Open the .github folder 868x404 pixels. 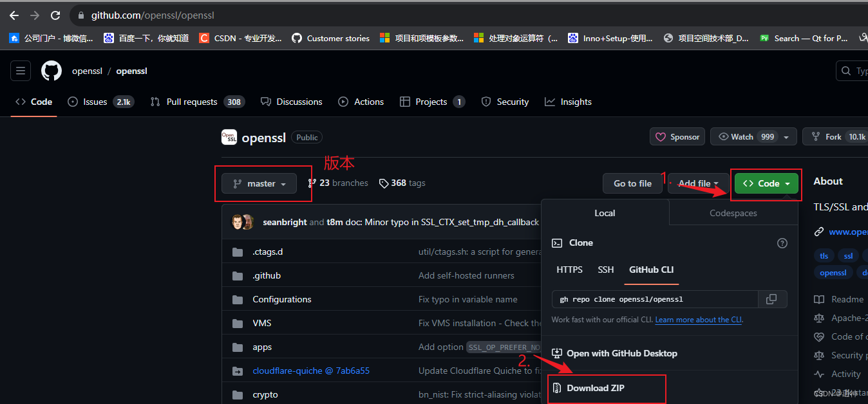point(267,275)
